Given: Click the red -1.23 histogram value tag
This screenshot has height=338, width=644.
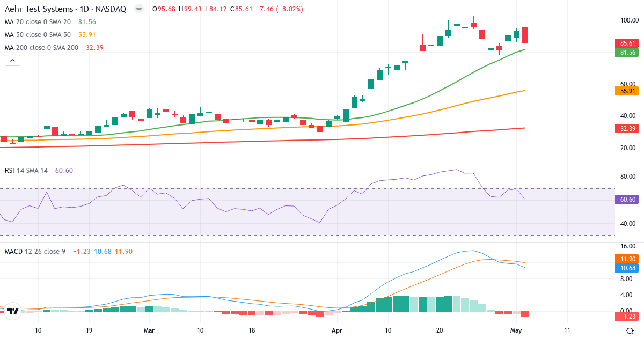Looking at the screenshot, I should (628, 316).
